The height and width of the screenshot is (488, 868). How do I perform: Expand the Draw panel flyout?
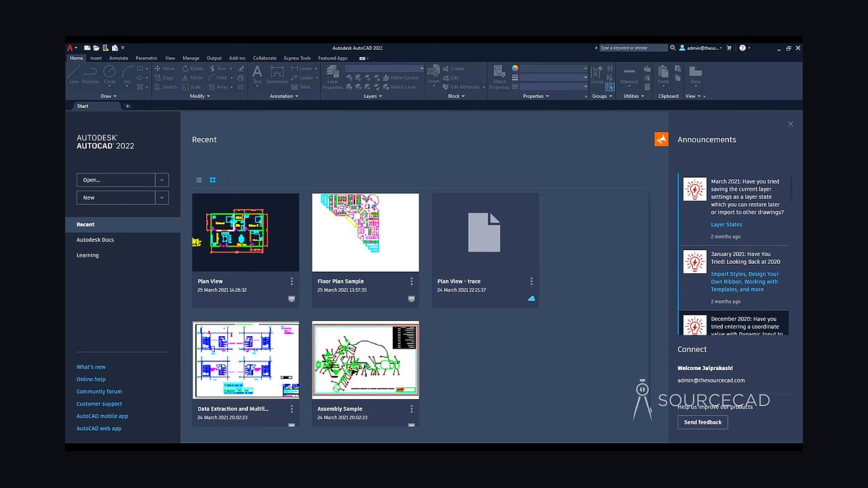click(109, 96)
